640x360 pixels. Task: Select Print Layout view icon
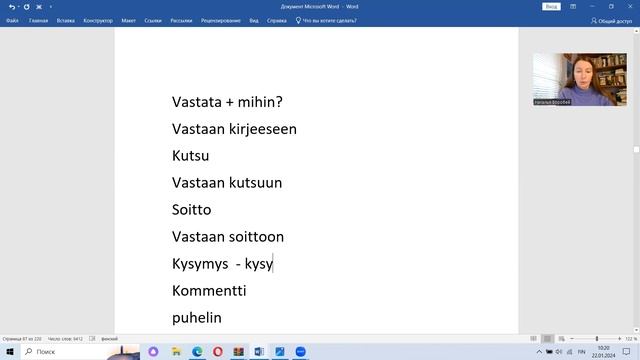[547, 339]
